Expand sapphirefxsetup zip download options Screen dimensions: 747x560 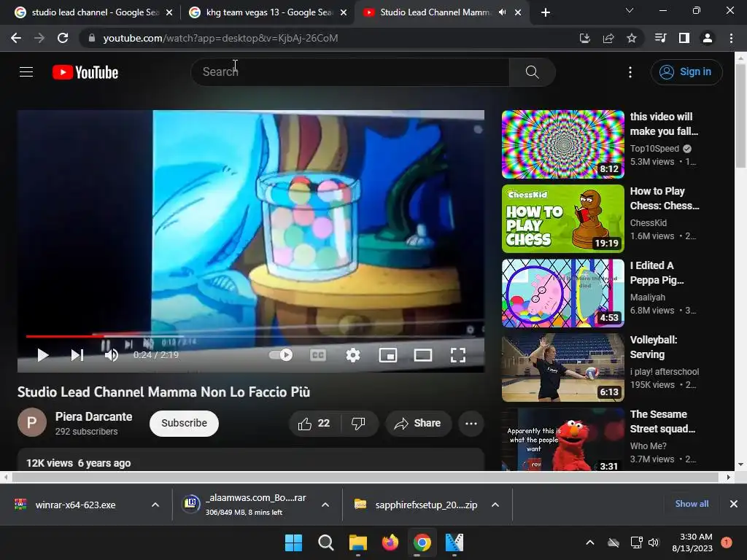point(495,505)
